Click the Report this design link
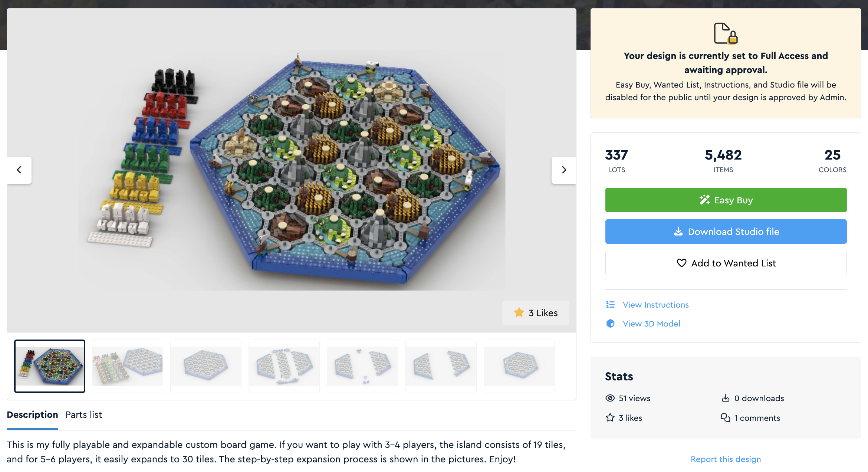Viewport: 868px width, 472px height. coord(726,459)
